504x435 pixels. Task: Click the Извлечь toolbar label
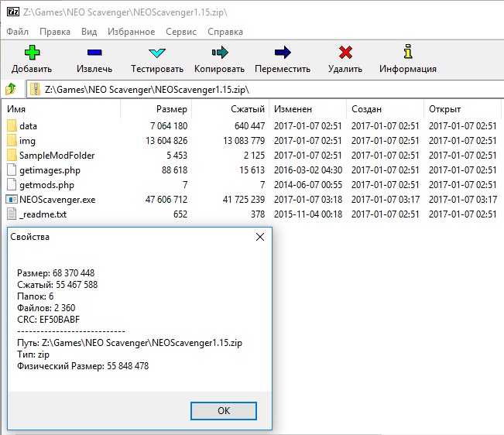click(x=94, y=69)
